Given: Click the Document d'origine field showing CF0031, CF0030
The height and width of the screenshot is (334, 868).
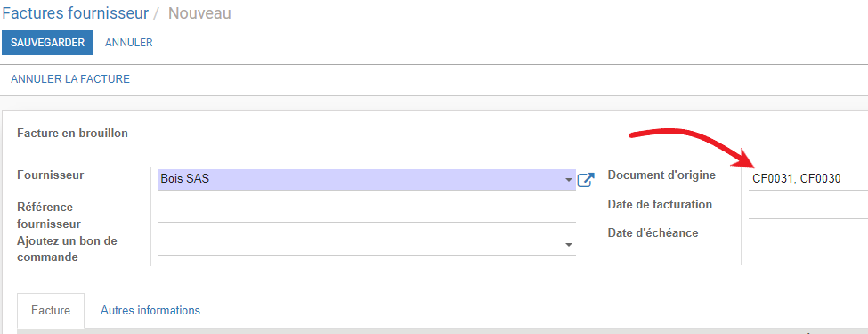Looking at the screenshot, I should pos(808,178).
